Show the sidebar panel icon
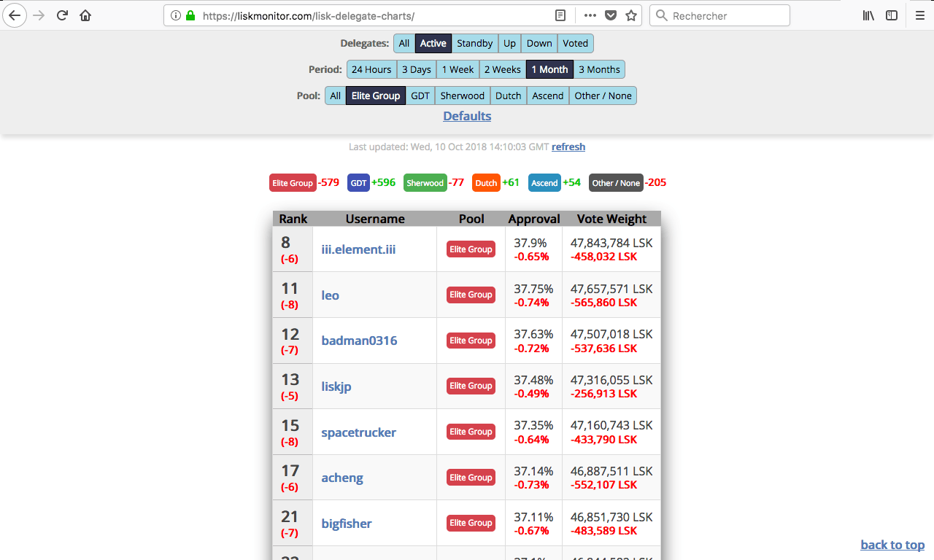The height and width of the screenshot is (560, 934). click(x=892, y=15)
